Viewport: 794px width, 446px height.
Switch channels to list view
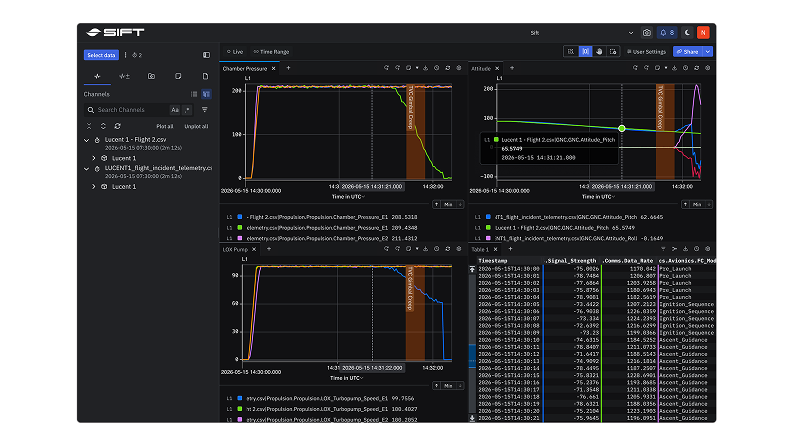(194, 94)
